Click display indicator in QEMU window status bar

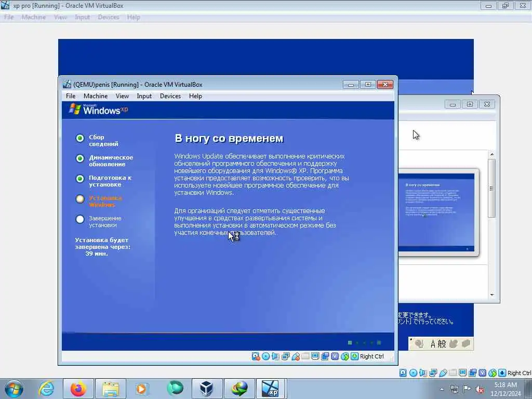(x=315, y=356)
